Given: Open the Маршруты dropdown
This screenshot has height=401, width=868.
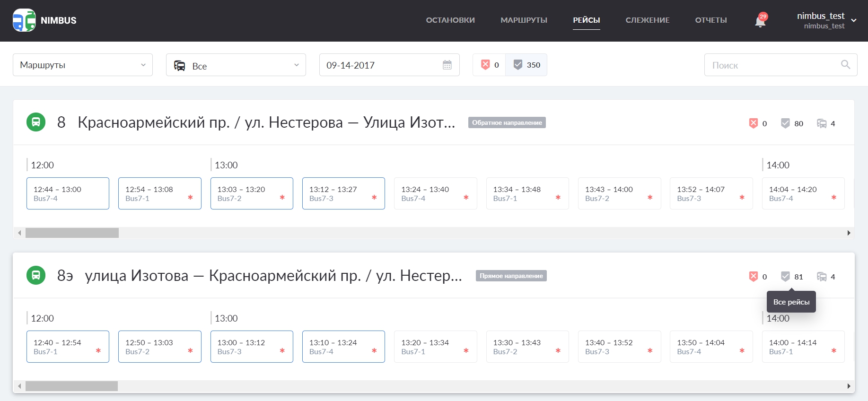Looking at the screenshot, I should pyautogui.click(x=83, y=65).
